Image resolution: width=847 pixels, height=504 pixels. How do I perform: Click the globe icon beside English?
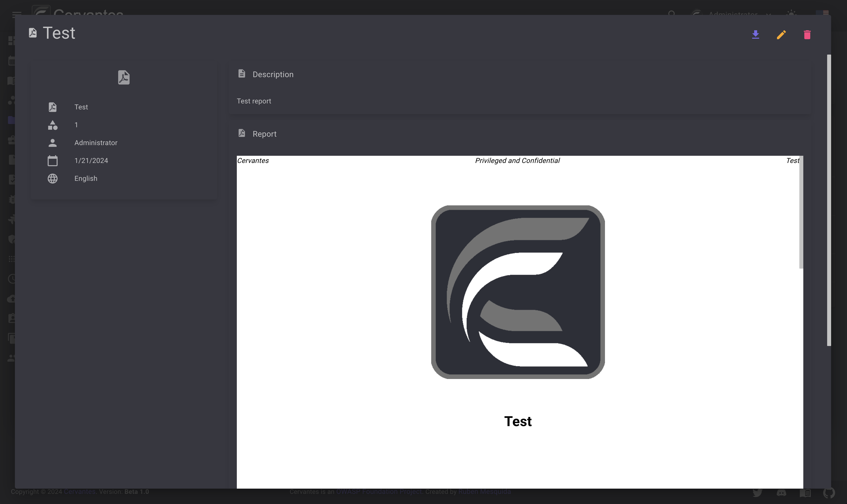click(52, 178)
